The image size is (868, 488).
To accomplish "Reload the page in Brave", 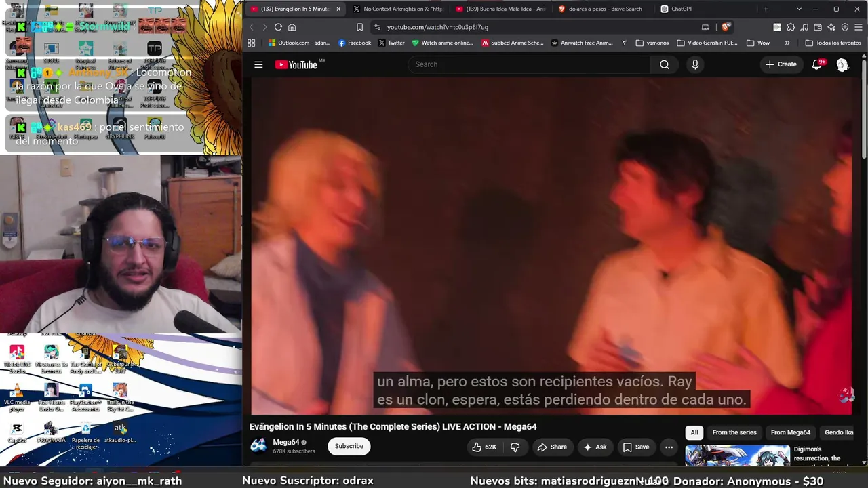I will pyautogui.click(x=278, y=27).
